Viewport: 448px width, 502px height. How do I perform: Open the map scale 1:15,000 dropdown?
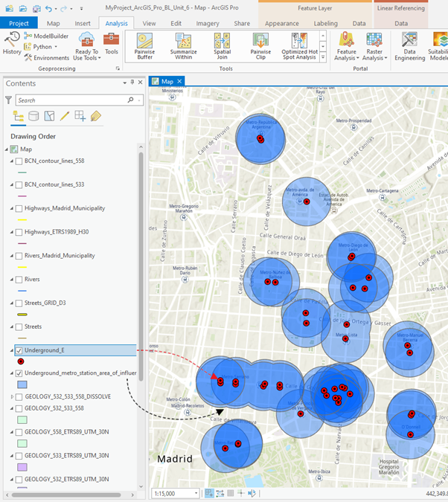click(196, 493)
